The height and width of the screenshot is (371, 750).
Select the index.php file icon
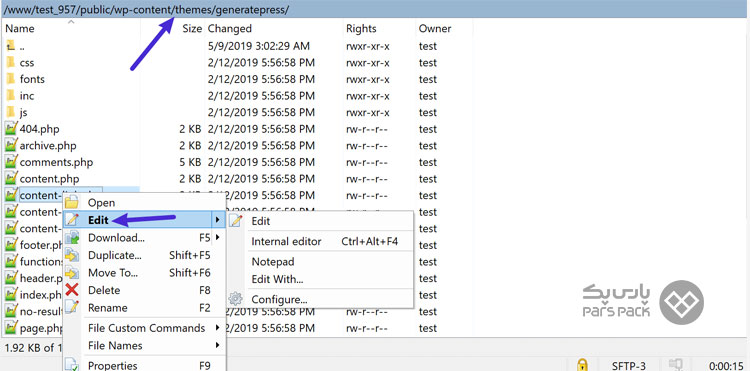[x=11, y=295]
